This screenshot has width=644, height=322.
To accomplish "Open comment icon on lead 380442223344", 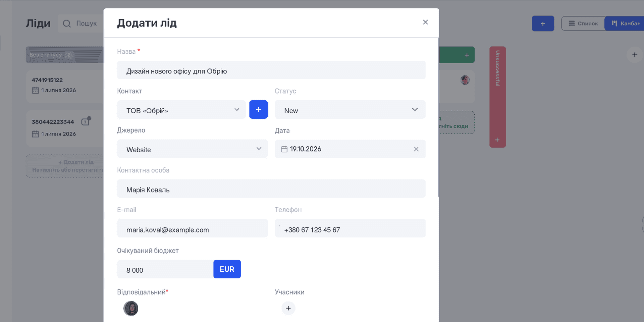I will (x=86, y=121).
